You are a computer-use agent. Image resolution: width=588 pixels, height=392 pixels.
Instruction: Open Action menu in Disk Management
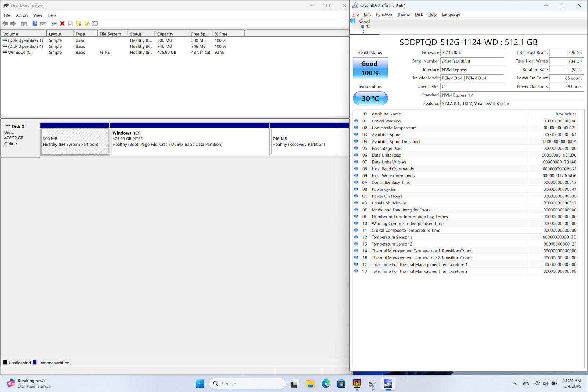[22, 15]
